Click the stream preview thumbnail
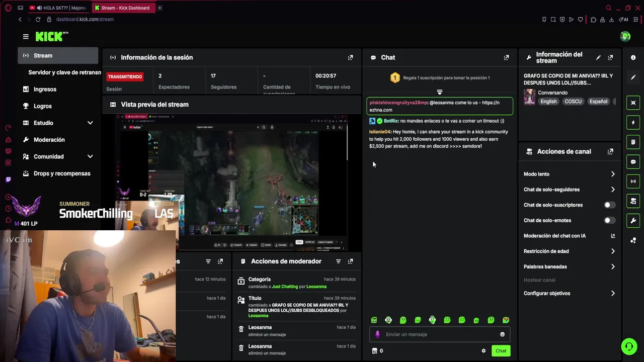 click(231, 183)
